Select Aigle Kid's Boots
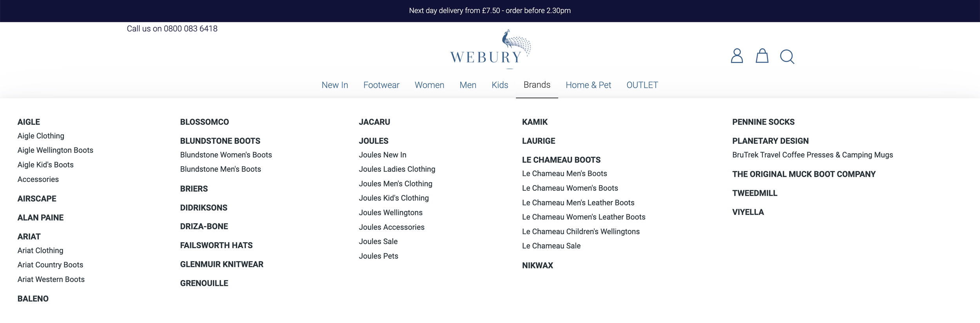 click(x=45, y=165)
